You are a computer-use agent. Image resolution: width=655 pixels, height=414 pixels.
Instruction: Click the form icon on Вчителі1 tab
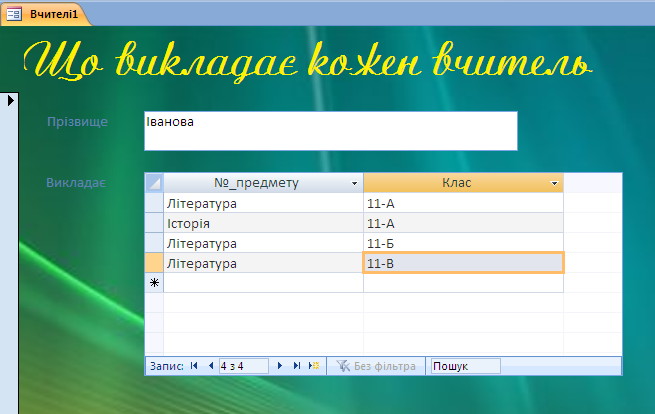click(14, 15)
